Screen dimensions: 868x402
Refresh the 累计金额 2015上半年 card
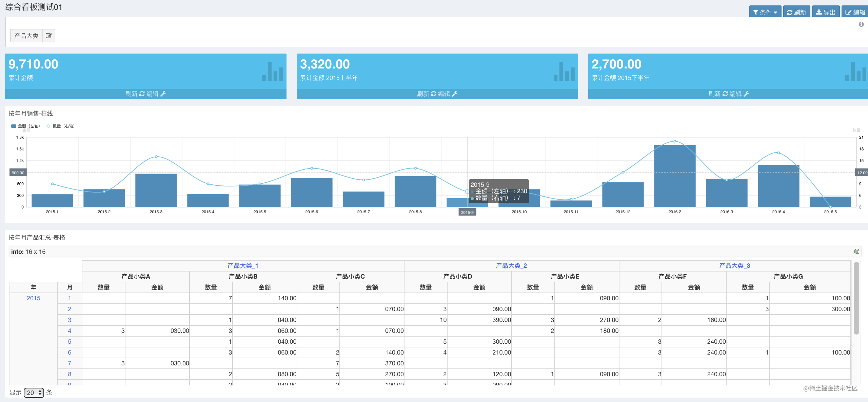(x=427, y=94)
